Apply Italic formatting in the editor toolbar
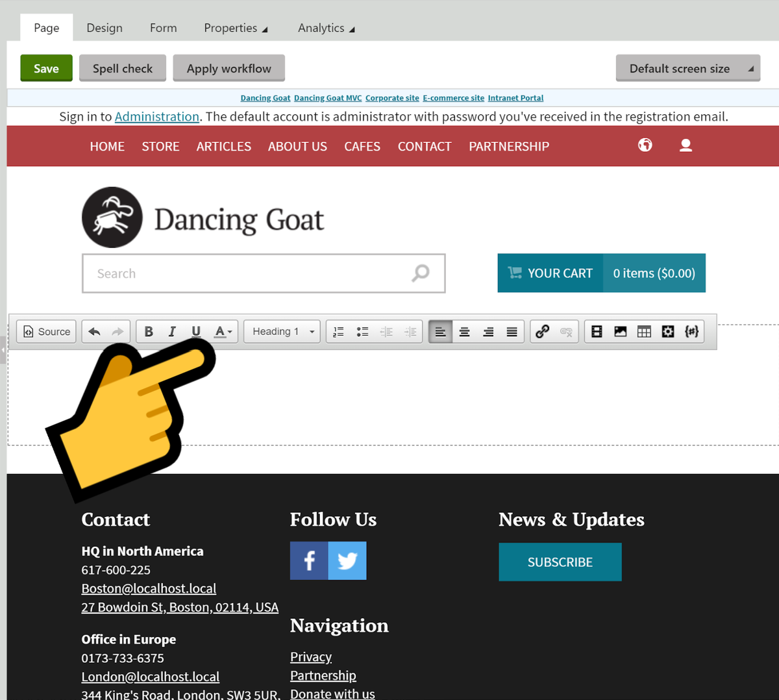The width and height of the screenshot is (779, 700). click(x=172, y=331)
